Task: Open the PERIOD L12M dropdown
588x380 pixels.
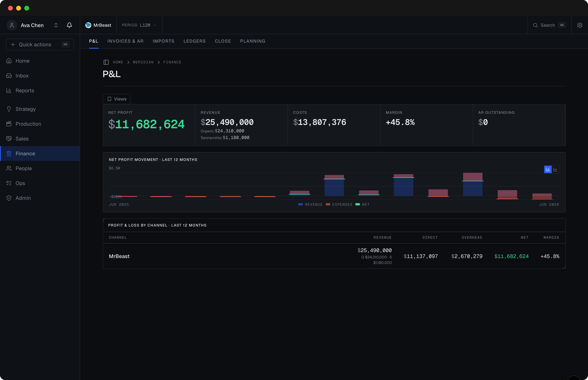Action: [x=139, y=25]
